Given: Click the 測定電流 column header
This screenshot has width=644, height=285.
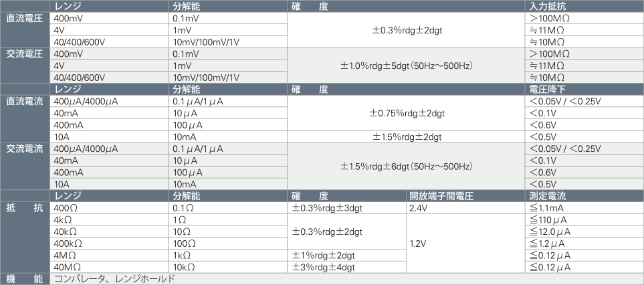Looking at the screenshot, I should point(584,196).
